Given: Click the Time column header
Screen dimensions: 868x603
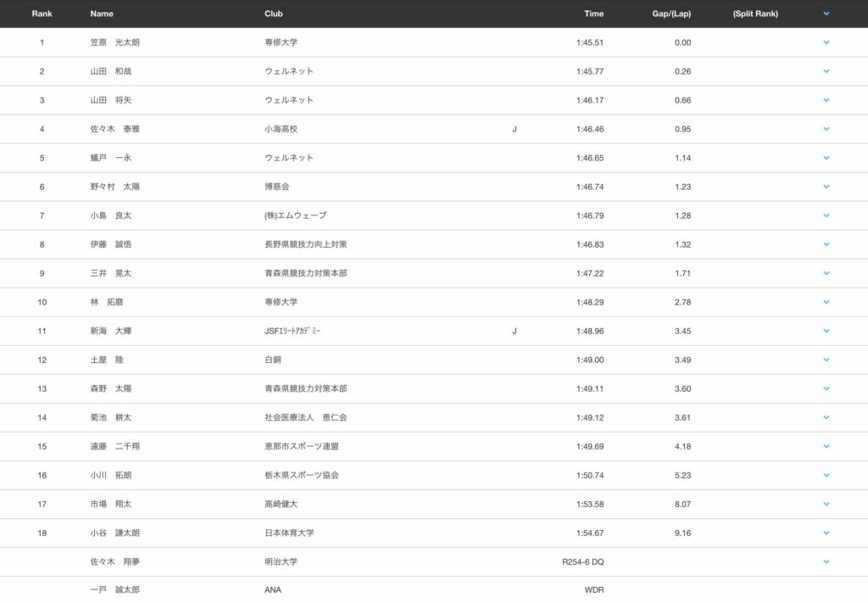Looking at the screenshot, I should (x=593, y=14).
